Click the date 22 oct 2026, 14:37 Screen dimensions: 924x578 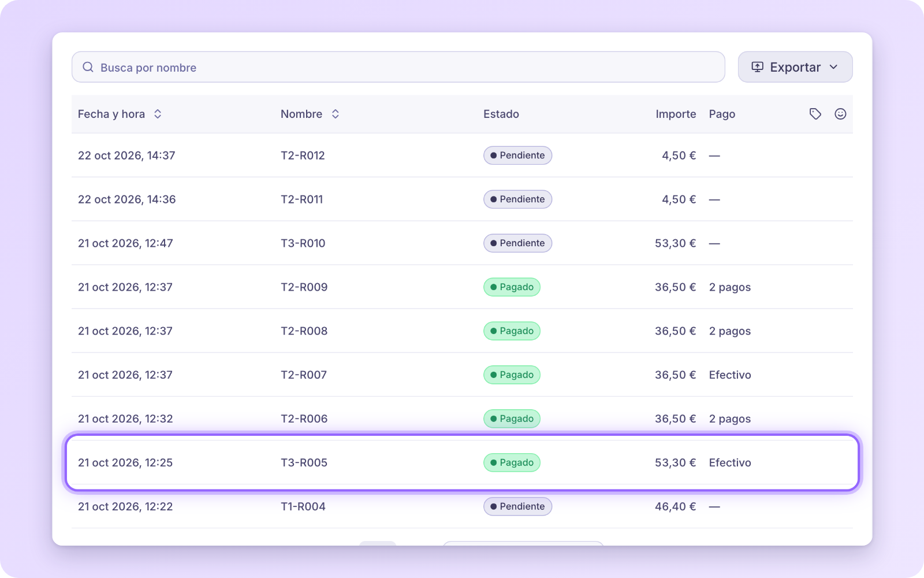[126, 155]
